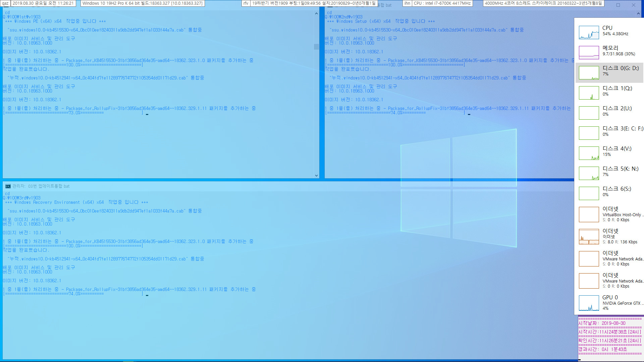
Task: Close the second console window
Action: [633, 5]
